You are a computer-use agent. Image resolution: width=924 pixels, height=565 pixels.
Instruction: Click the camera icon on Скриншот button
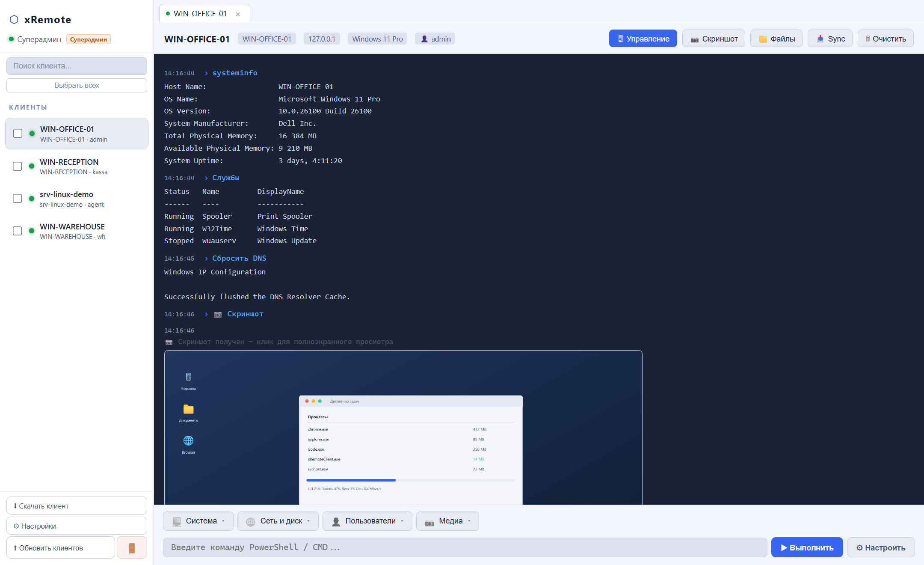[694, 39]
